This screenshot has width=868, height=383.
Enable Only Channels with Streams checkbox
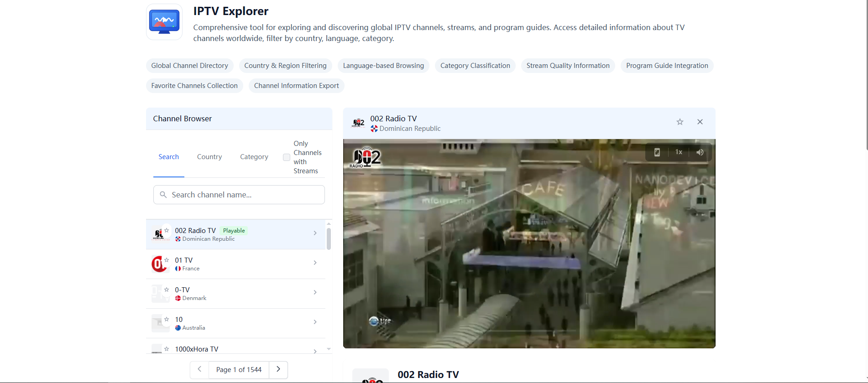287,157
